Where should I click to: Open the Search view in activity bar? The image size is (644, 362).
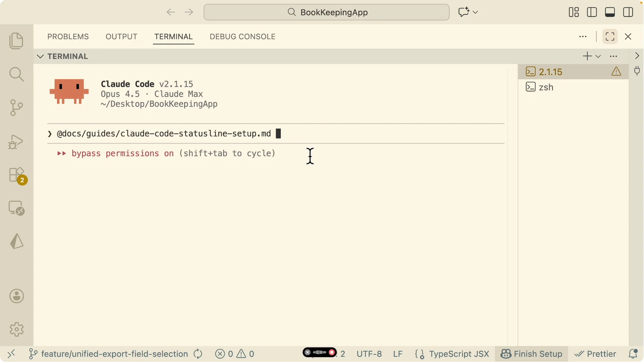16,74
